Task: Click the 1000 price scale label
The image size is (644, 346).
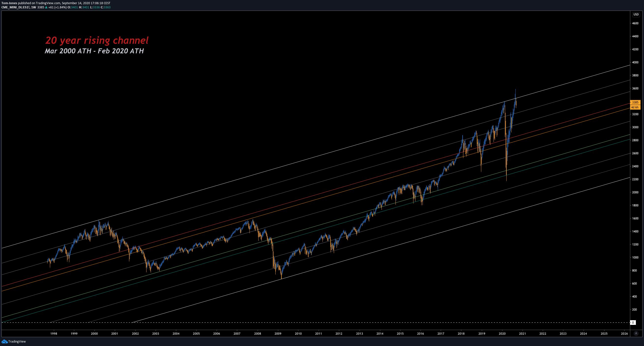Action: tap(635, 258)
